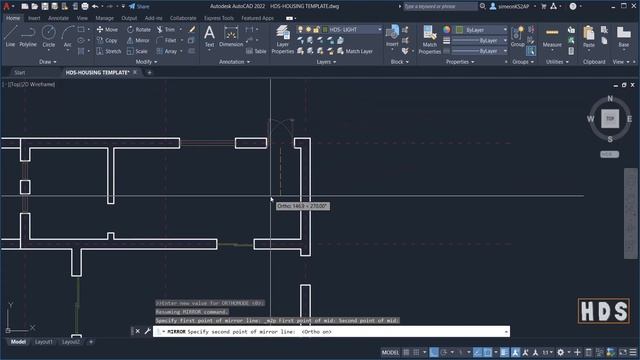Click the Fillet tool
The height and width of the screenshot is (360, 640).
[167, 40]
